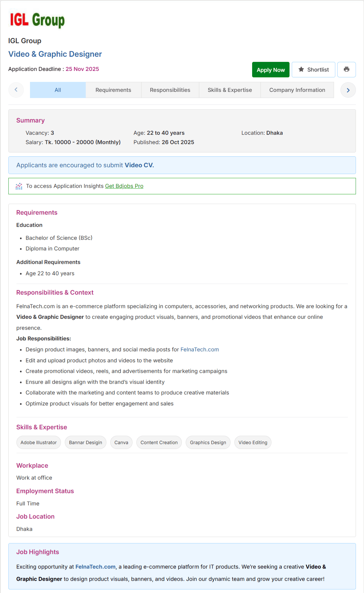Image resolution: width=364 pixels, height=593 pixels.
Task: Open the Responsibilities tab
Action: [x=170, y=90]
